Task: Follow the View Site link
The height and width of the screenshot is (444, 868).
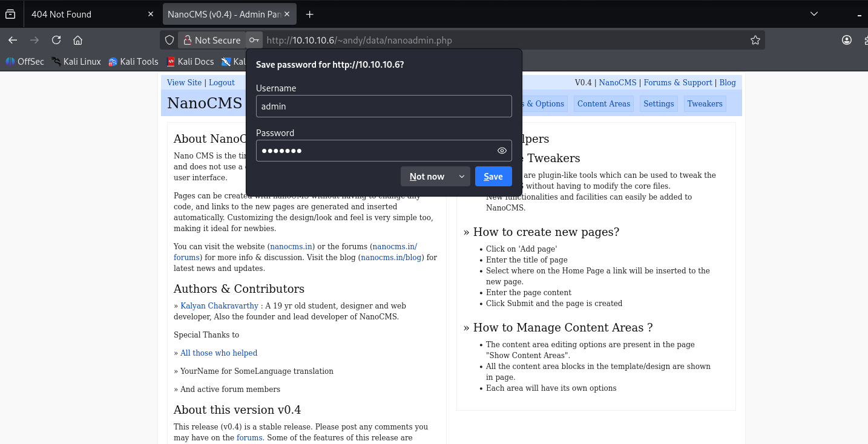Action: point(184,82)
